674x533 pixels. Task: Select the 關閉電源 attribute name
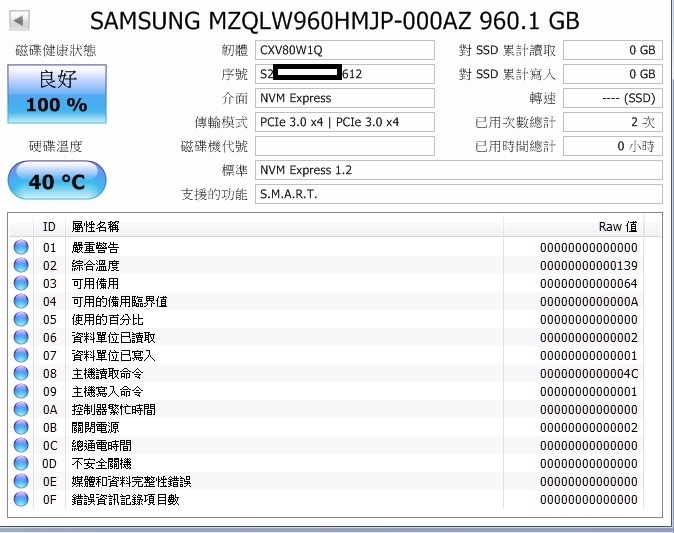pyautogui.click(x=95, y=428)
